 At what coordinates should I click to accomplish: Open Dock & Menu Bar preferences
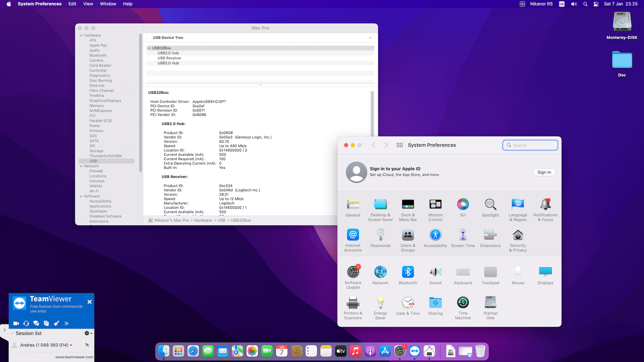point(408,204)
